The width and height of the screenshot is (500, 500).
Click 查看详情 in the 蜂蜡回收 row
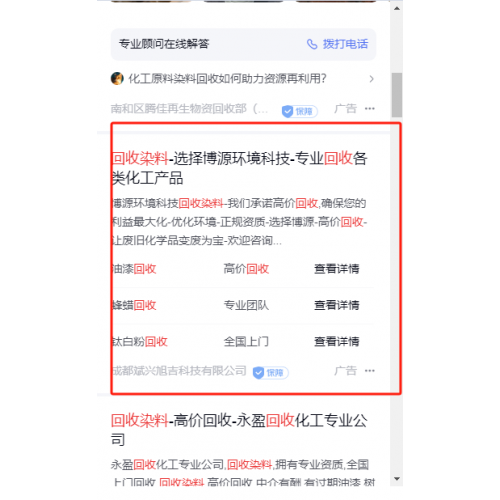(337, 305)
